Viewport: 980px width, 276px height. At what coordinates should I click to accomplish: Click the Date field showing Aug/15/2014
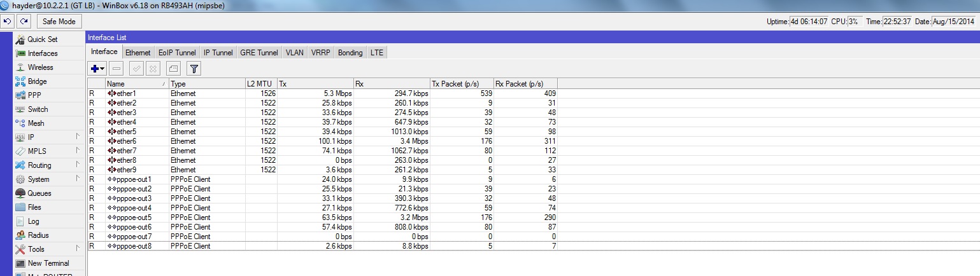pyautogui.click(x=953, y=22)
